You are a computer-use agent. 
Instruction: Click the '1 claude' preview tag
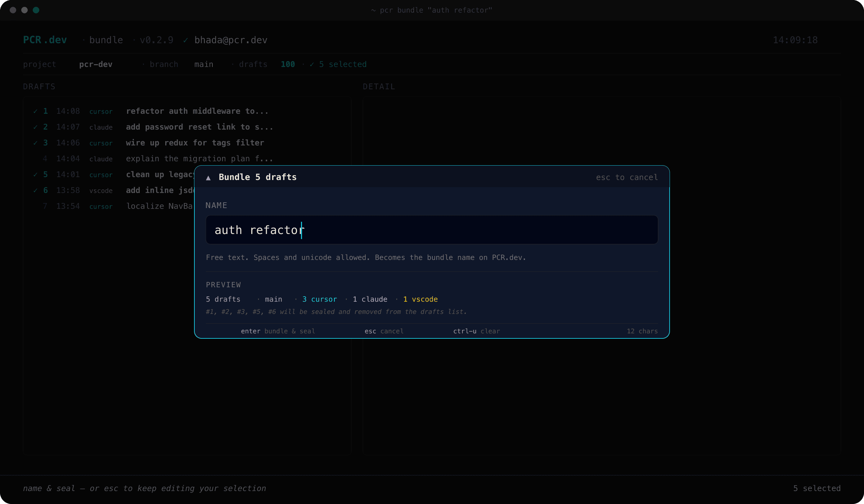pos(370,299)
